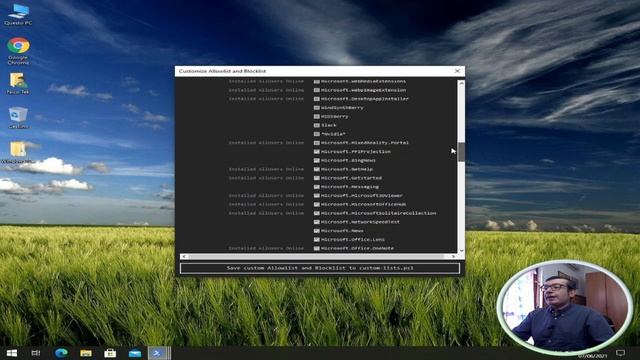The width and height of the screenshot is (640, 360).
Task: Toggle the Microsoft.WebpImageExtension checkbox
Action: pyautogui.click(x=316, y=90)
